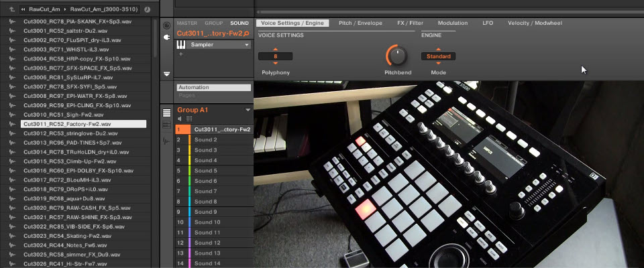
Task: Click the Cut3011_..tory-Fw2 sound name header
Action: (x=210, y=33)
